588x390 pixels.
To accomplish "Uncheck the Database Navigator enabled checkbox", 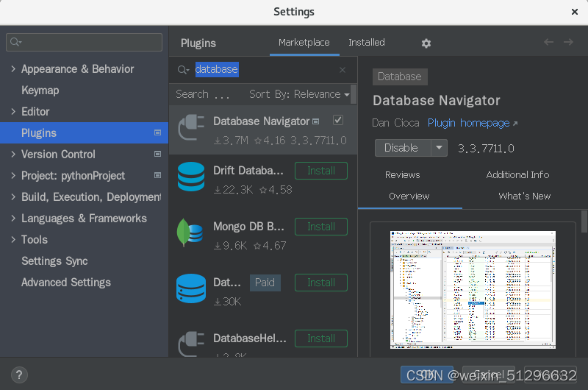I will click(x=338, y=120).
